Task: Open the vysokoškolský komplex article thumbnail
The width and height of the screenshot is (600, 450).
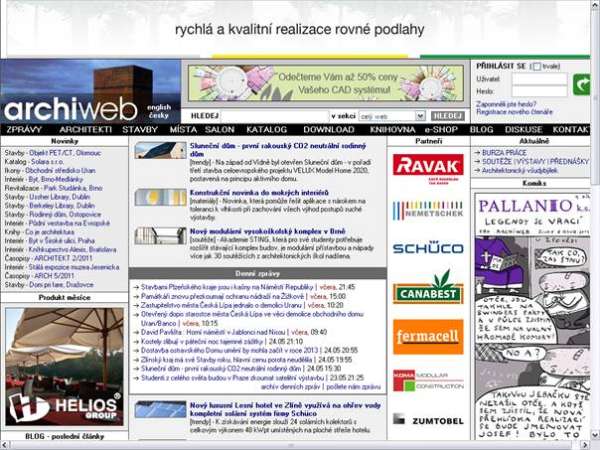Action: [x=160, y=236]
